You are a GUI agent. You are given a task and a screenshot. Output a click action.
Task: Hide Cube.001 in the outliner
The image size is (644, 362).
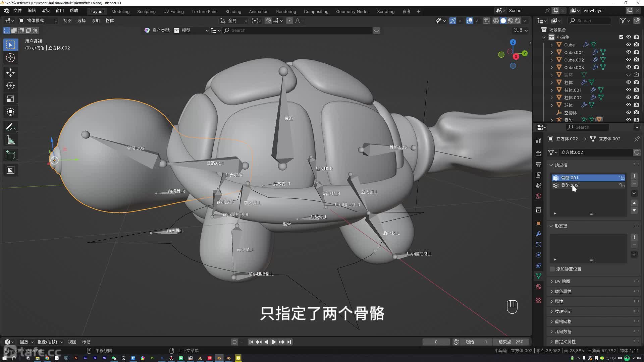(629, 52)
